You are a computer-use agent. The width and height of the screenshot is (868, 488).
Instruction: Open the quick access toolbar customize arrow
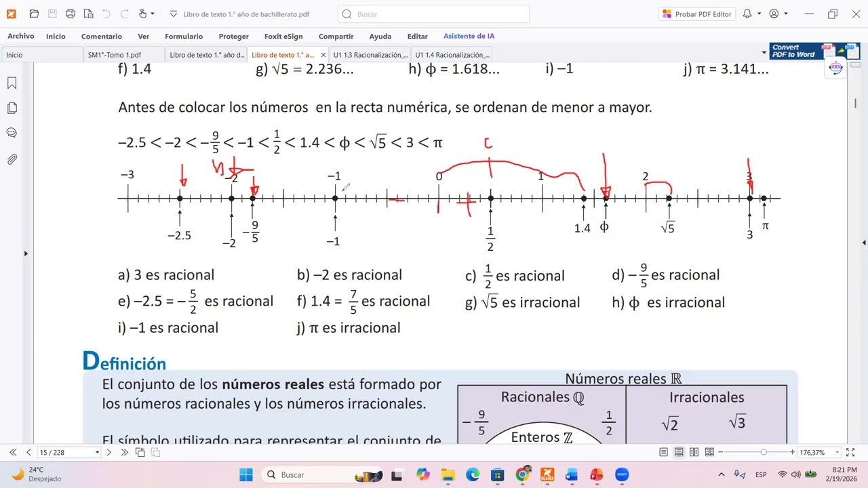pyautogui.click(x=173, y=14)
